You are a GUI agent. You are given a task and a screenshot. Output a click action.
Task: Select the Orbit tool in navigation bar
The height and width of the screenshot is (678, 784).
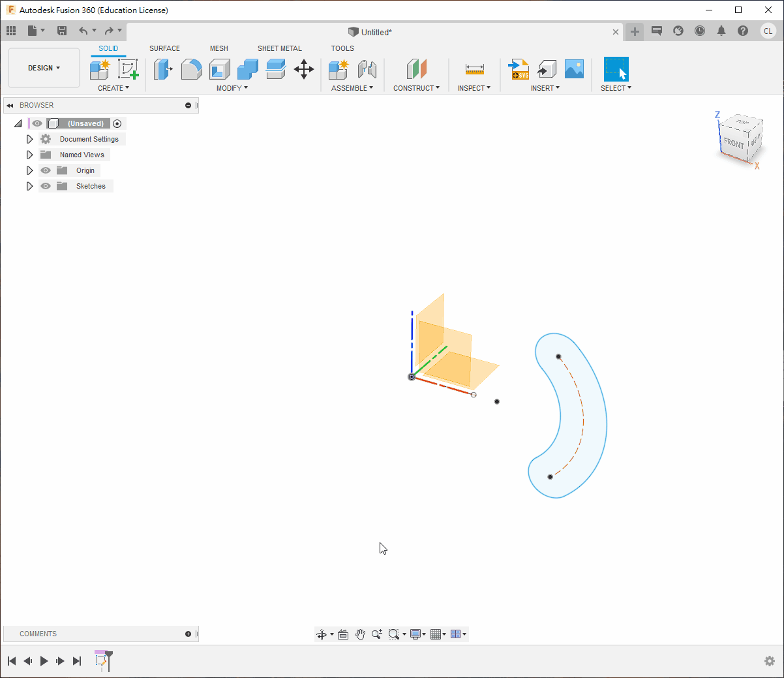point(322,634)
